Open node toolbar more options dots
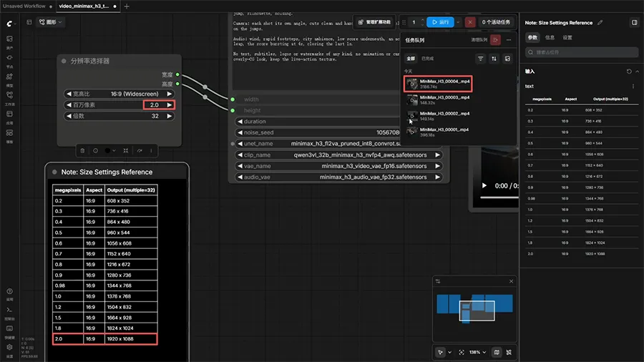The image size is (644, 362). 151,151
